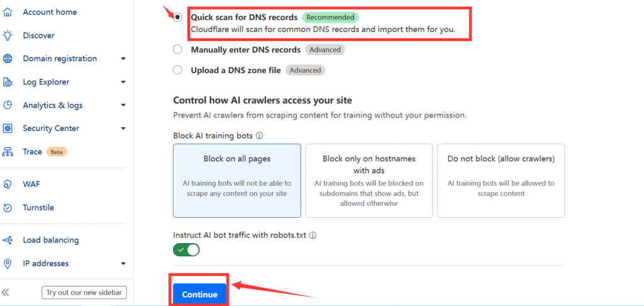
Task: Open the WAF sidebar item
Action: pyautogui.click(x=31, y=184)
